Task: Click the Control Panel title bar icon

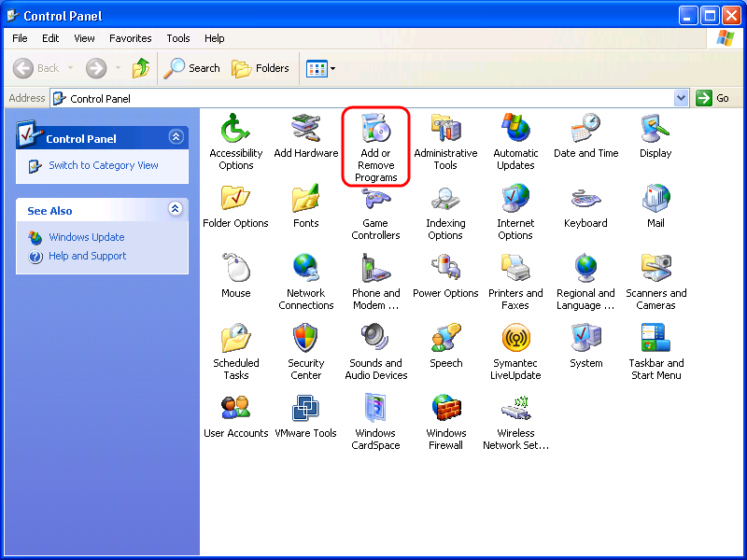Action: pyautogui.click(x=13, y=16)
